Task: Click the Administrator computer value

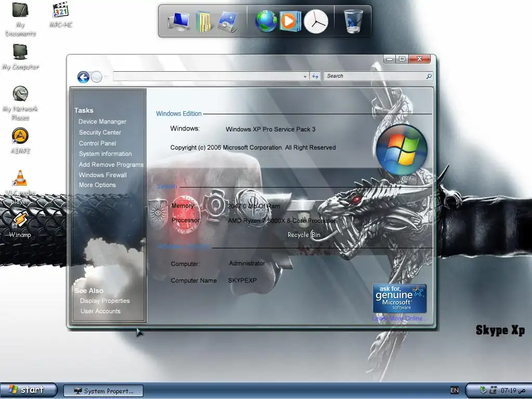Action: (247, 263)
